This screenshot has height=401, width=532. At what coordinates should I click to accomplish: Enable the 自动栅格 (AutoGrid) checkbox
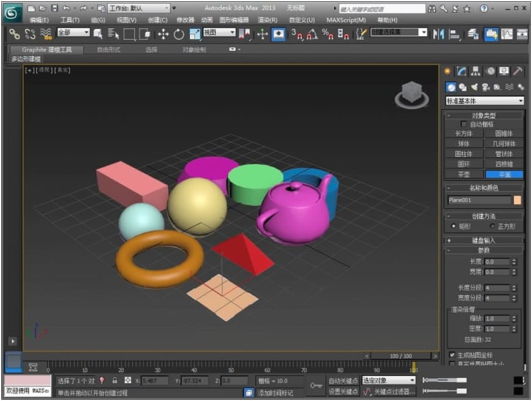[464, 123]
